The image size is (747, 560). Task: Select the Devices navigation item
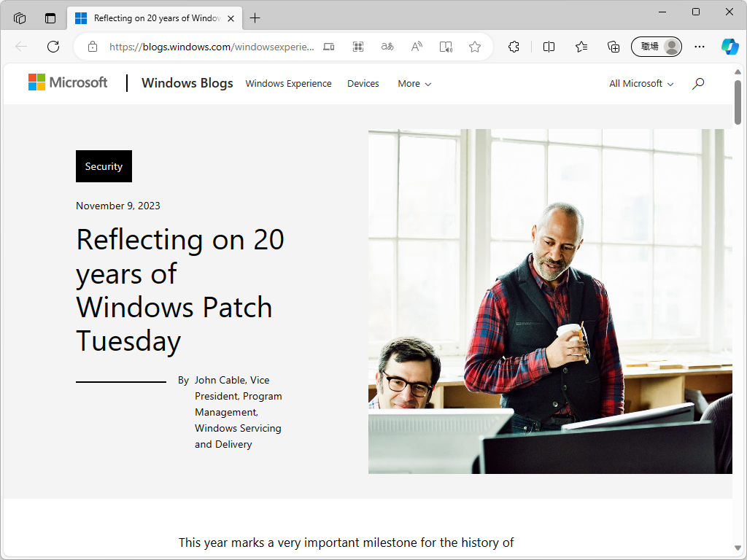pyautogui.click(x=363, y=84)
